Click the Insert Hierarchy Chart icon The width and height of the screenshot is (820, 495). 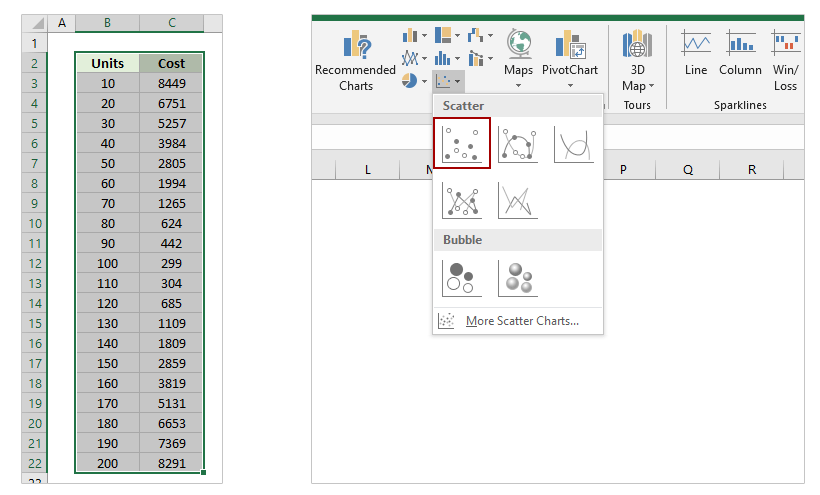443,36
